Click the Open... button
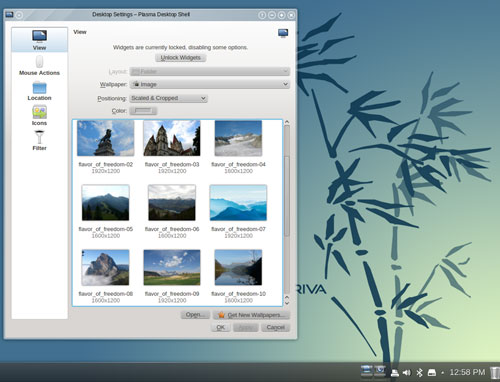500x382 pixels. point(195,315)
